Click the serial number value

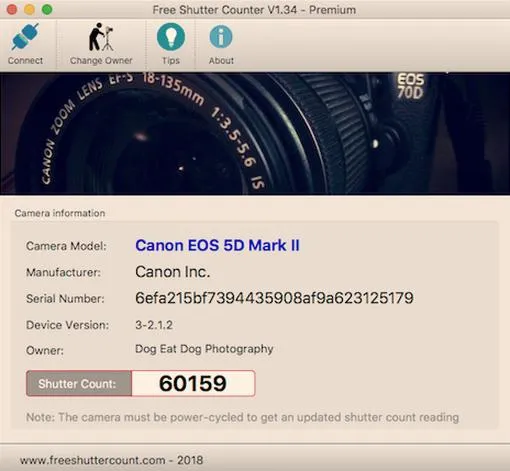click(x=274, y=298)
